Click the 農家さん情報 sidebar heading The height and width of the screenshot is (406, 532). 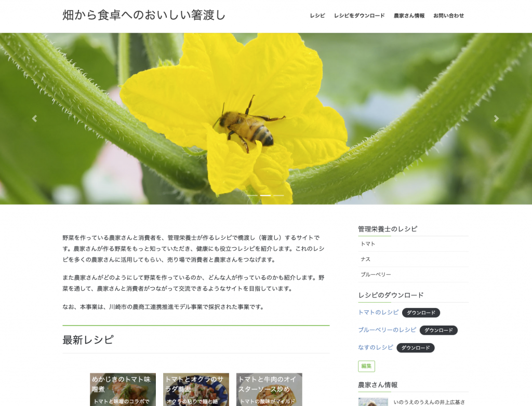[x=378, y=385]
